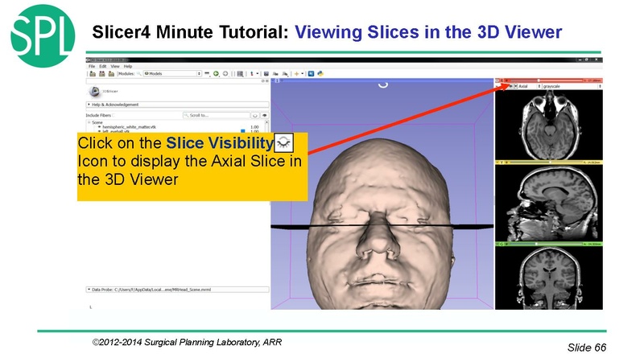This screenshot has height=362, width=644.
Task: Open the layout selection toolbar icon
Action: tap(240, 74)
